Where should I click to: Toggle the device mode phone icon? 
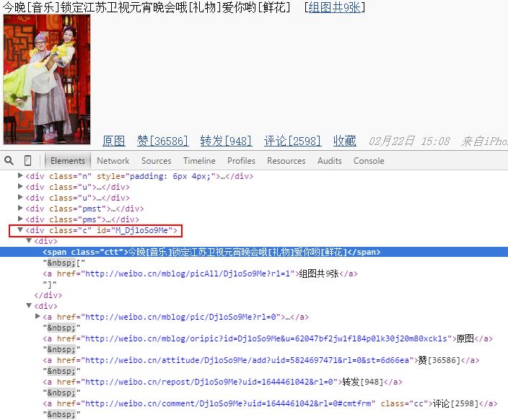[x=28, y=160]
